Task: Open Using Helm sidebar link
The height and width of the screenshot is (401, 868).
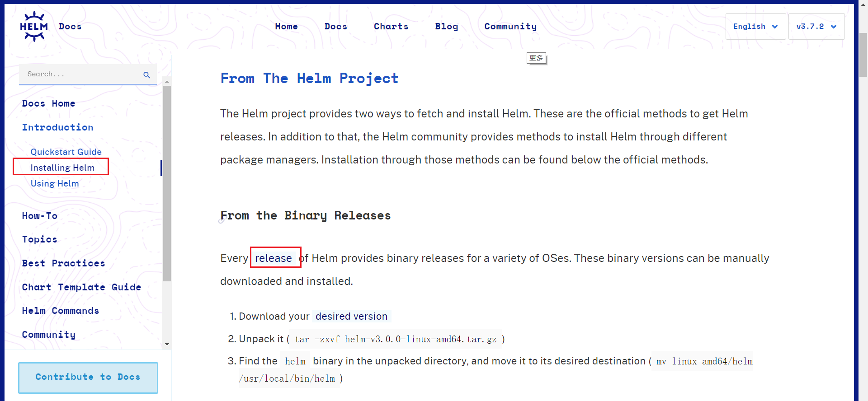Action: [x=55, y=183]
